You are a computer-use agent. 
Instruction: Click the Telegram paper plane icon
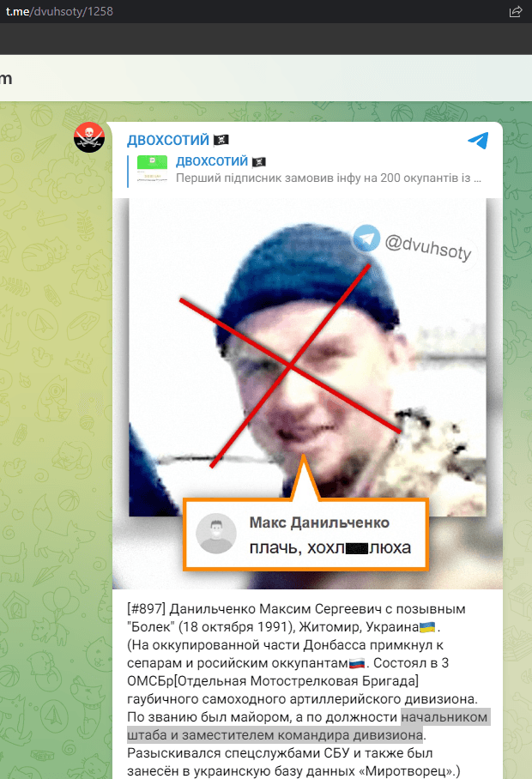pos(478,141)
